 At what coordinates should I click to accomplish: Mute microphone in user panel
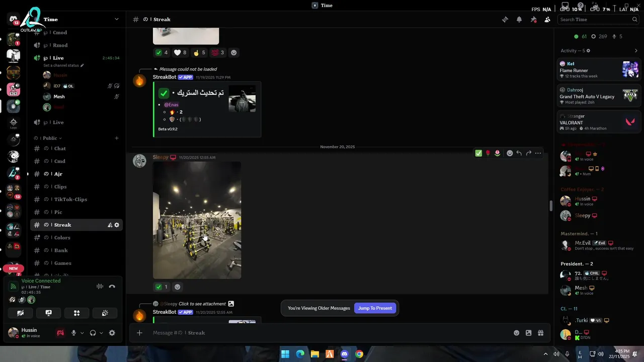[x=73, y=333]
